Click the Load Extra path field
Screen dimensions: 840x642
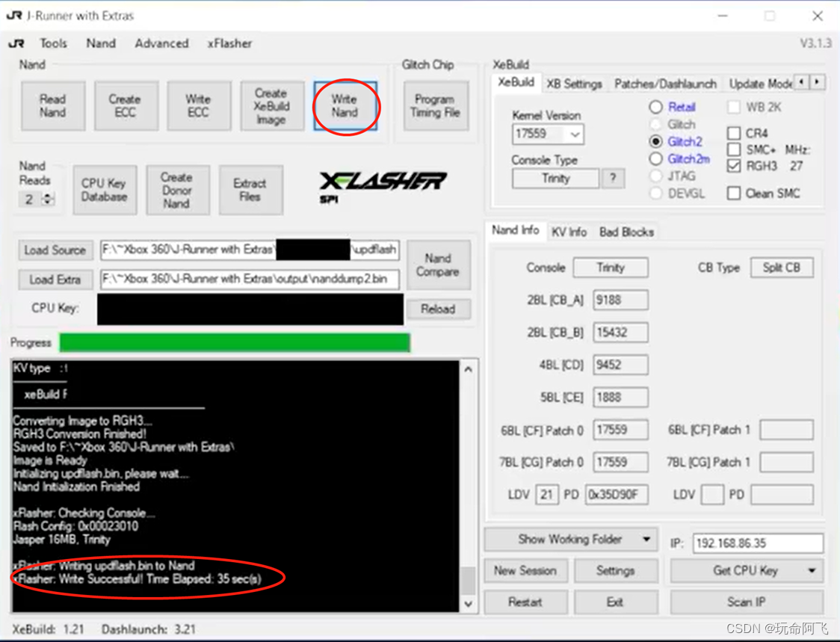pos(250,280)
